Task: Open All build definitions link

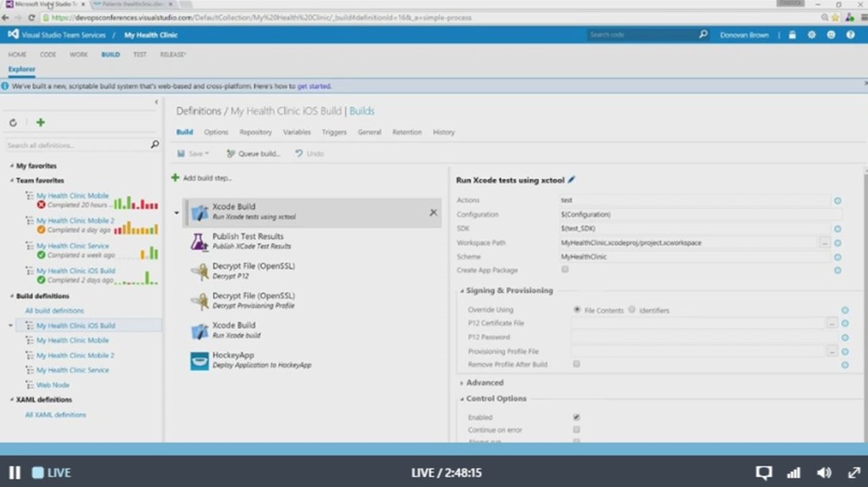Action: [x=54, y=311]
